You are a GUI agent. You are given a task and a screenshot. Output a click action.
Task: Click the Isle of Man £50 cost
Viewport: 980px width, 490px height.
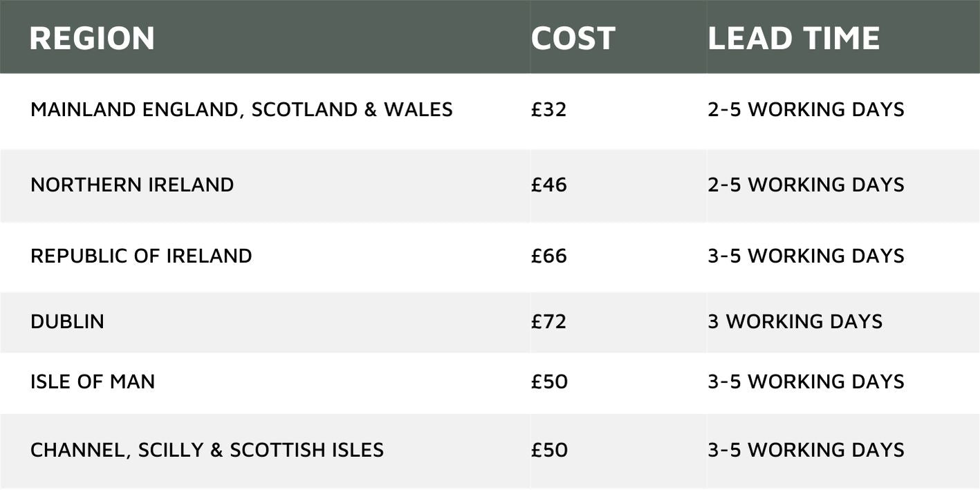[x=549, y=382]
